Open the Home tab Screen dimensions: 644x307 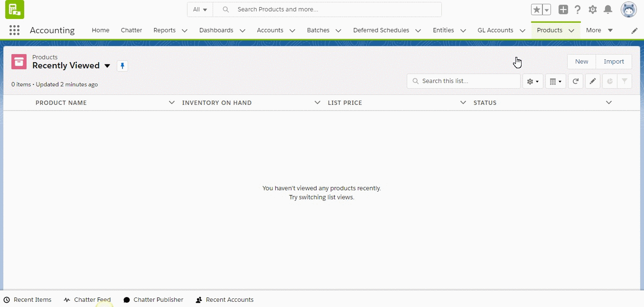pos(101,30)
